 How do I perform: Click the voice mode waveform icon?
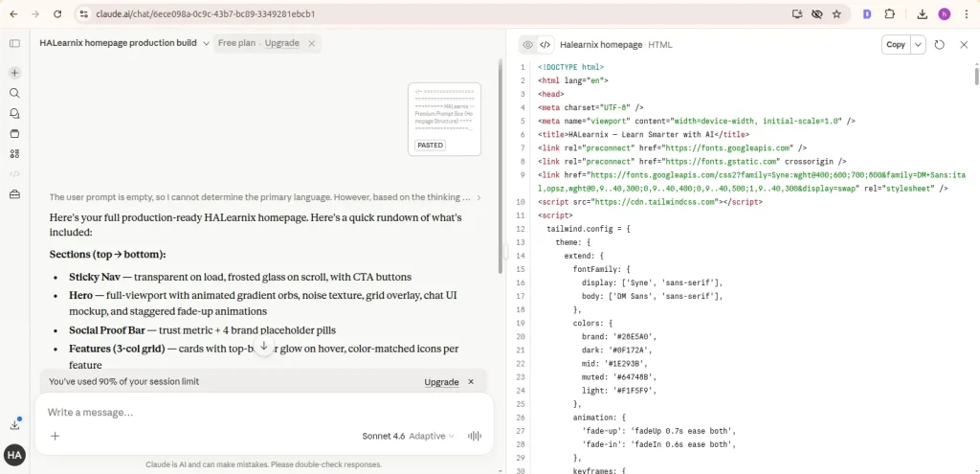(475, 436)
